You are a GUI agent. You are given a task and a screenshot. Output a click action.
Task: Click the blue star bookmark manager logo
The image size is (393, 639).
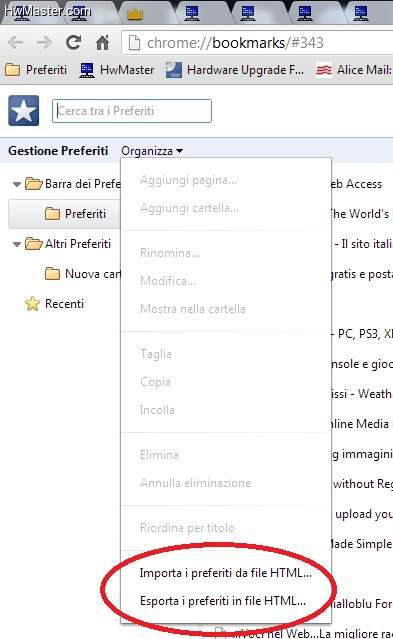[x=24, y=110]
